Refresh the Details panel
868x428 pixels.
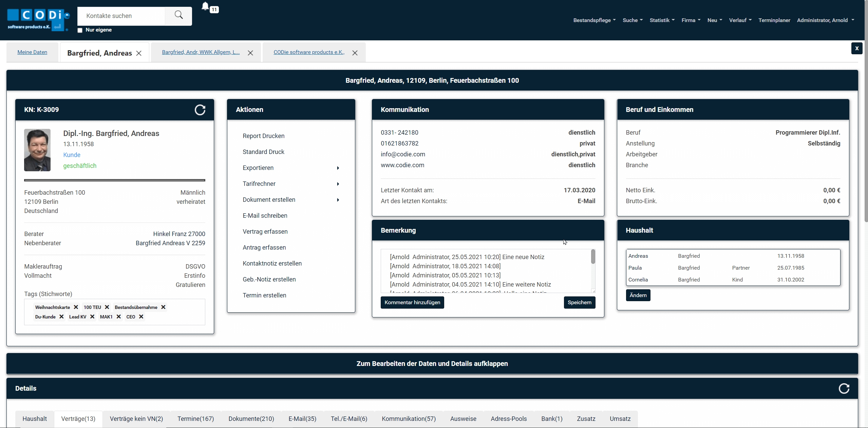[x=844, y=388]
